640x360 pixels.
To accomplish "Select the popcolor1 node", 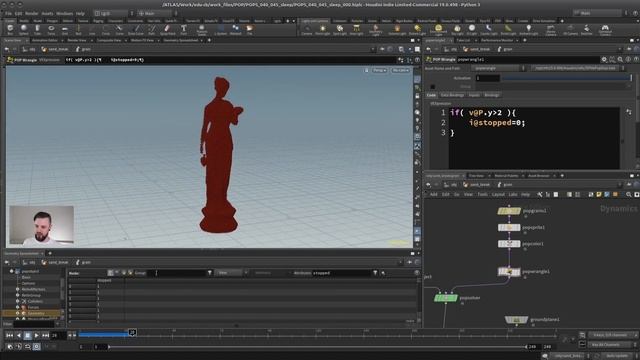I will [x=509, y=244].
